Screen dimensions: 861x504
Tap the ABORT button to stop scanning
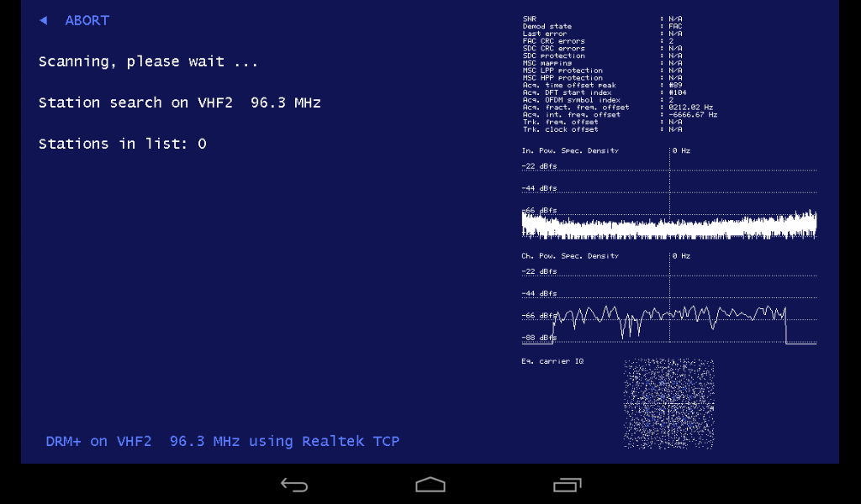87,21
